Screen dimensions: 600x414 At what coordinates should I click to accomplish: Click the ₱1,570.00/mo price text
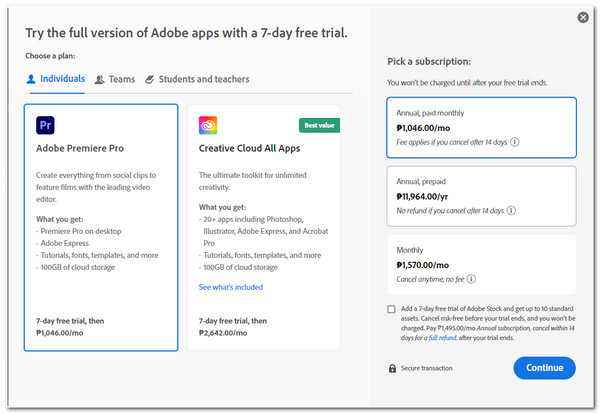point(422,265)
